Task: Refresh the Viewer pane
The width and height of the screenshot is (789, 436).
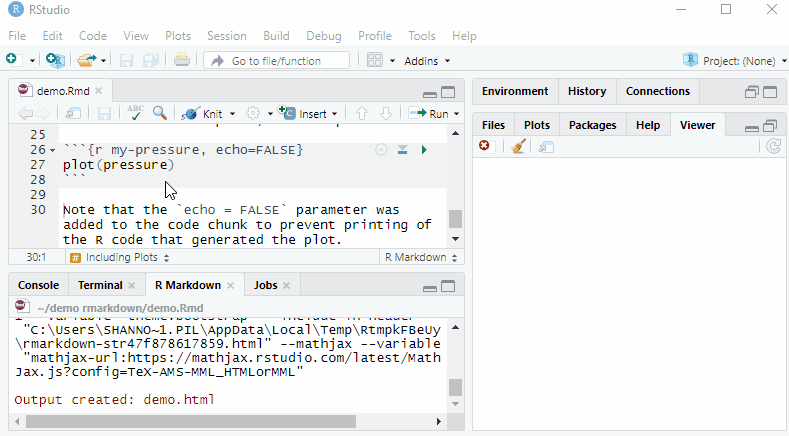Action: click(x=774, y=146)
